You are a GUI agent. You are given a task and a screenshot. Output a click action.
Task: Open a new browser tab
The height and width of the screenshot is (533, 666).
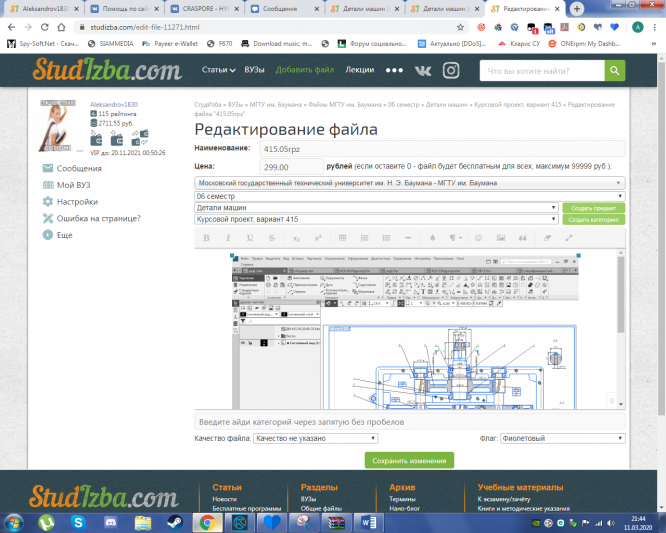pos(577,9)
